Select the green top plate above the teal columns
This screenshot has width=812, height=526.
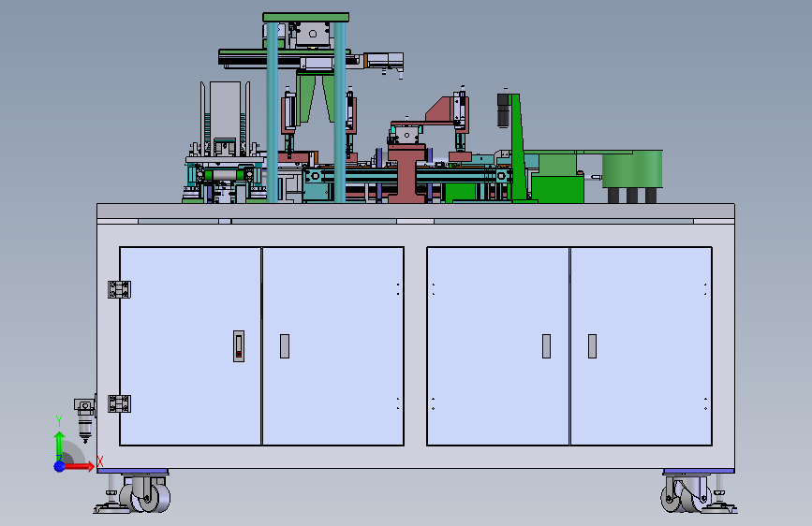pos(305,18)
